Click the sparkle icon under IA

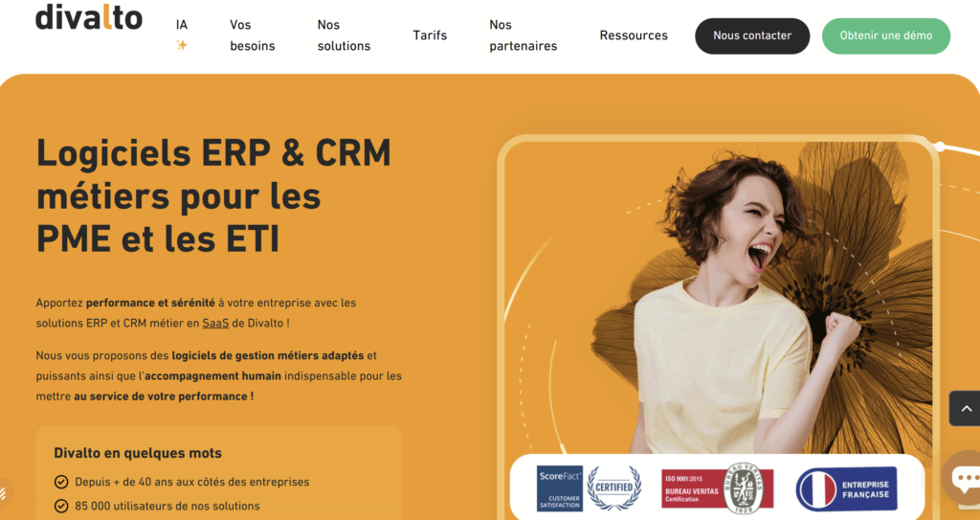click(x=182, y=45)
